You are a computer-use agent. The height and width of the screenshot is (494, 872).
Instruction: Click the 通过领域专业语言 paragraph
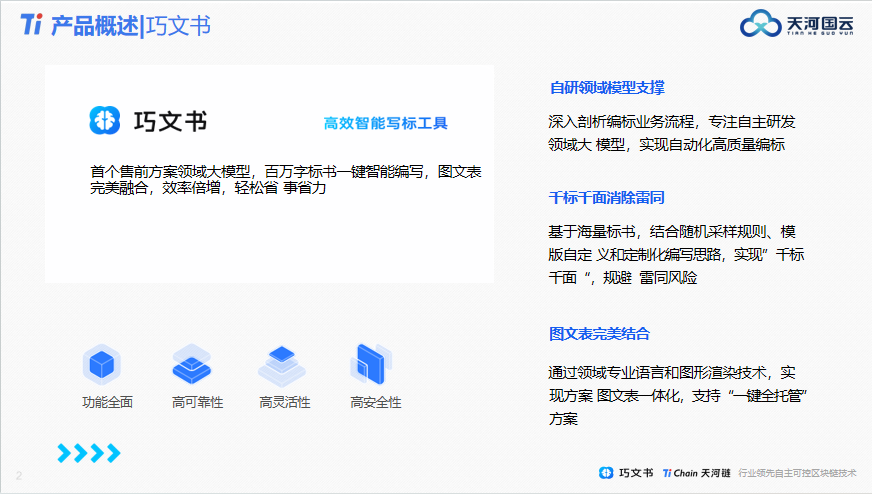(677, 396)
